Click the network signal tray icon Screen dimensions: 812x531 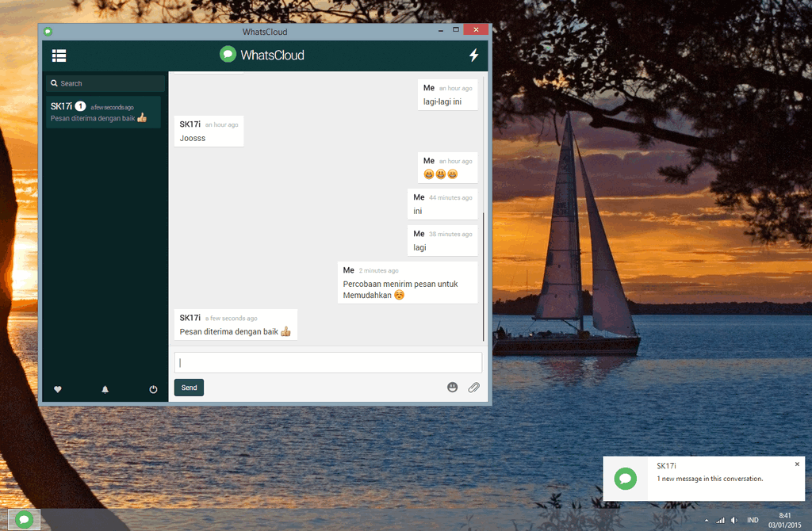720,520
